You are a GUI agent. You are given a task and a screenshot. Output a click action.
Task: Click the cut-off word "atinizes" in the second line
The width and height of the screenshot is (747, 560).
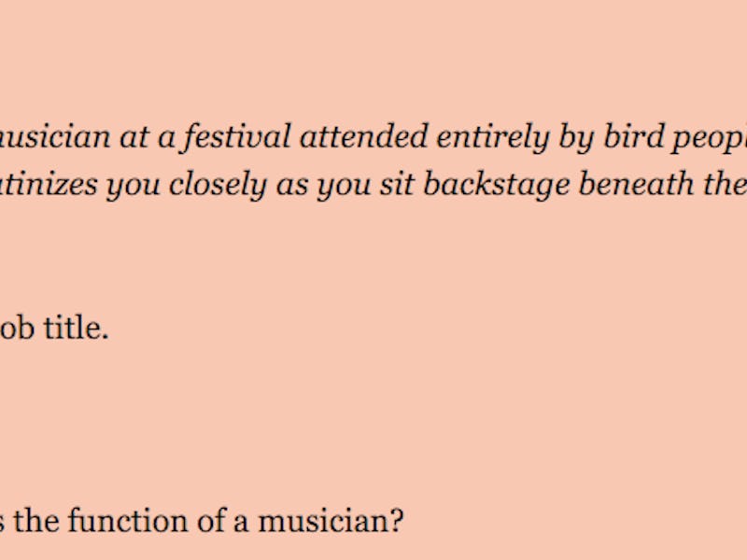48,185
